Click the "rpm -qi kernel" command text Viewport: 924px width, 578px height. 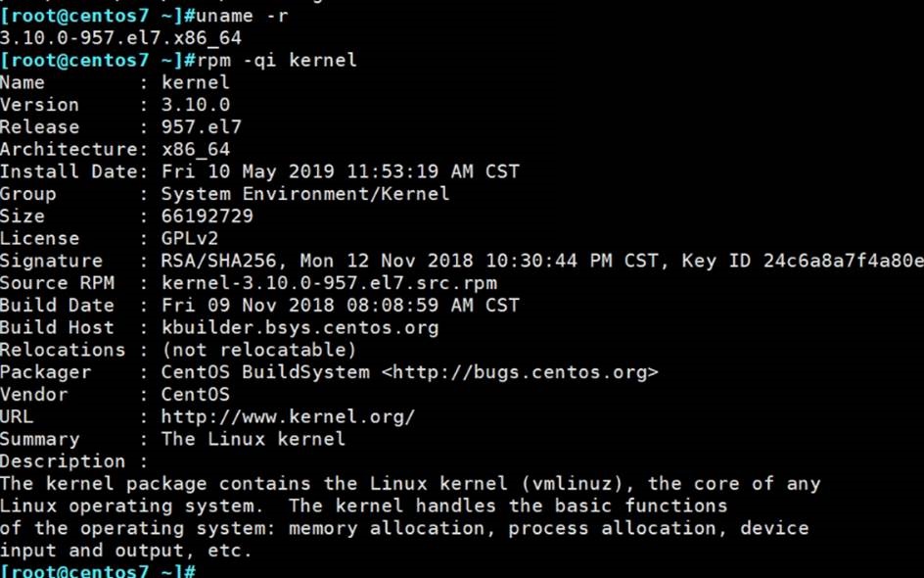[x=283, y=61]
